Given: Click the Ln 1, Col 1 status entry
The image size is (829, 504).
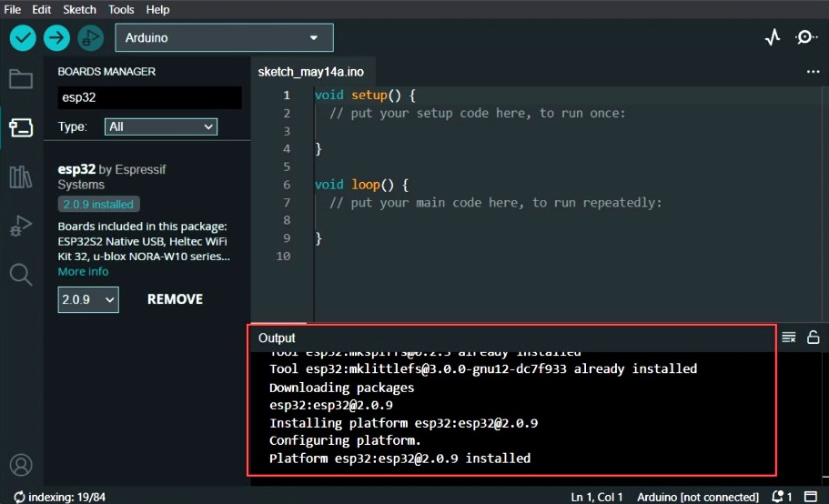Looking at the screenshot, I should 596,497.
